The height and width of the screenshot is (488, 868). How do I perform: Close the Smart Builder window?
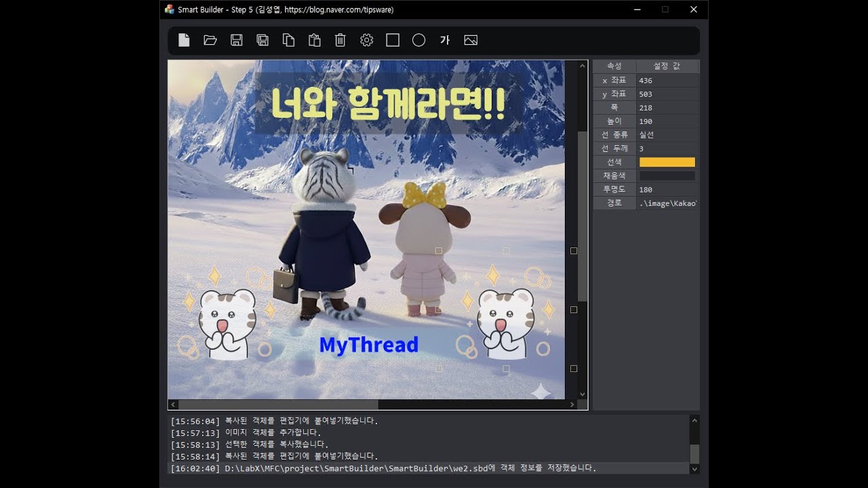click(x=694, y=9)
